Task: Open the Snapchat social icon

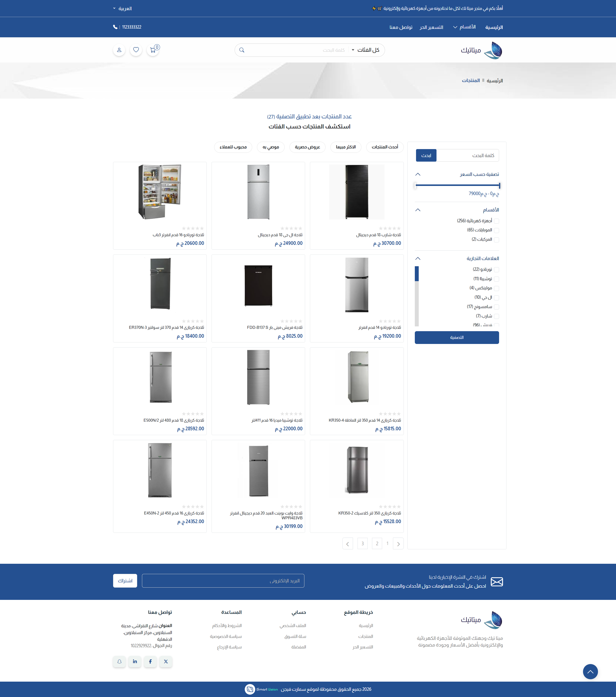Action: pos(119,661)
